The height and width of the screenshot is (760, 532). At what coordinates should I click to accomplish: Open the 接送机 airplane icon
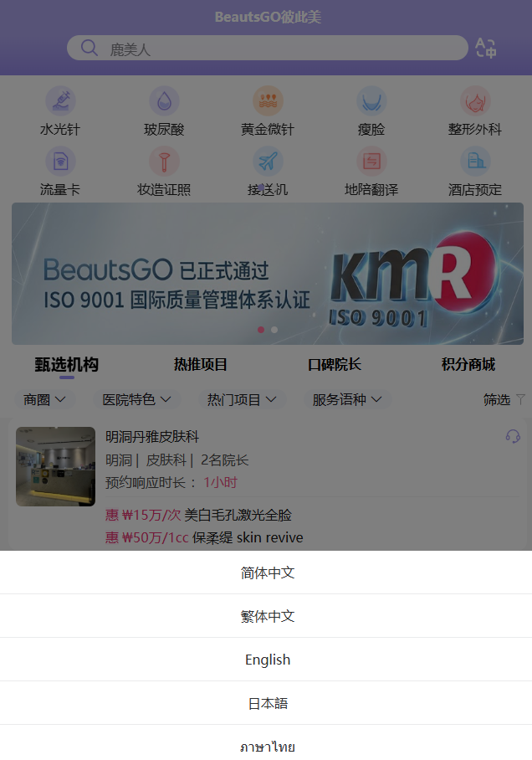point(268,161)
